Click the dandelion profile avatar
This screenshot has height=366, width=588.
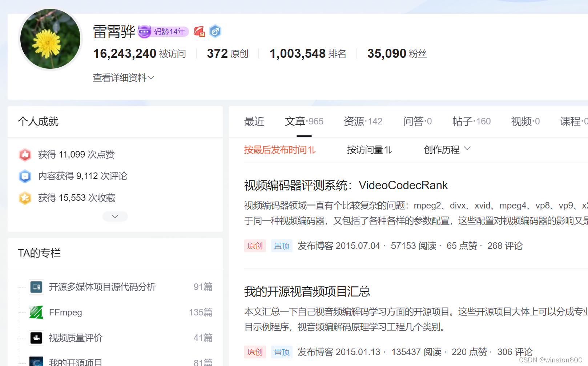(50, 39)
